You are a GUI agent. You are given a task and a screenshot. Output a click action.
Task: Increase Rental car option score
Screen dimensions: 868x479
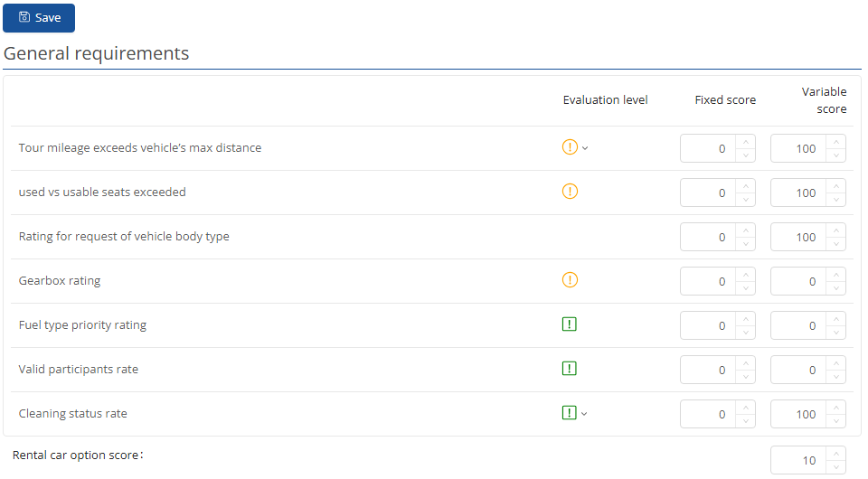(x=836, y=454)
